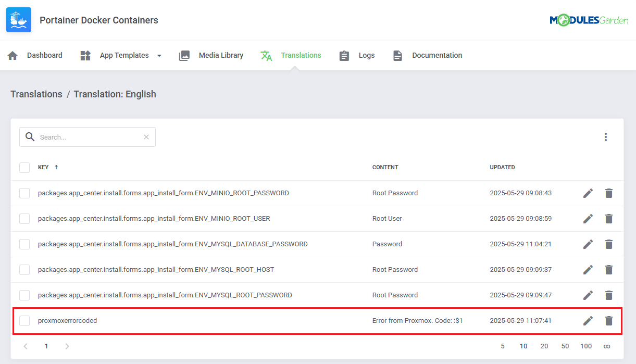Show 100 entries per page
The image size is (636, 364).
(x=586, y=346)
